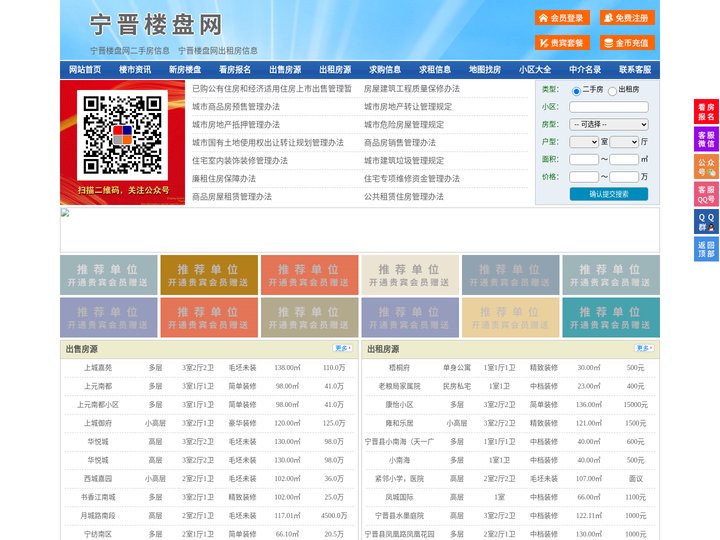Open 康怡小区 rental listing

[x=399, y=405]
